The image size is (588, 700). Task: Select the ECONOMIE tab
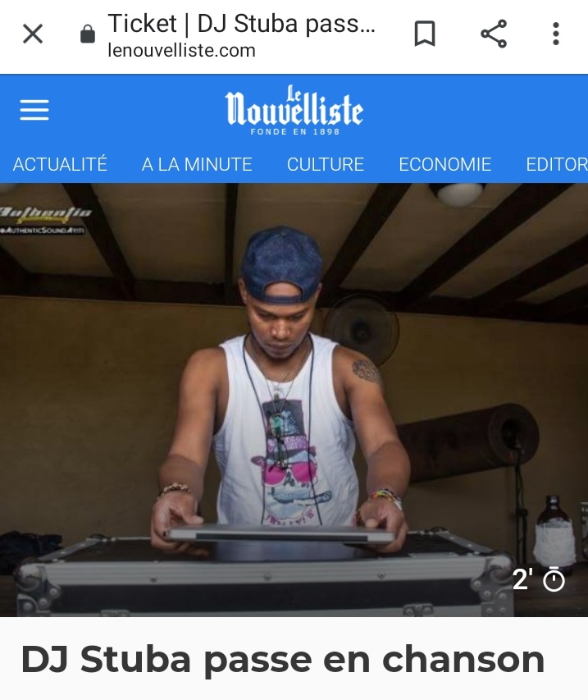444,164
